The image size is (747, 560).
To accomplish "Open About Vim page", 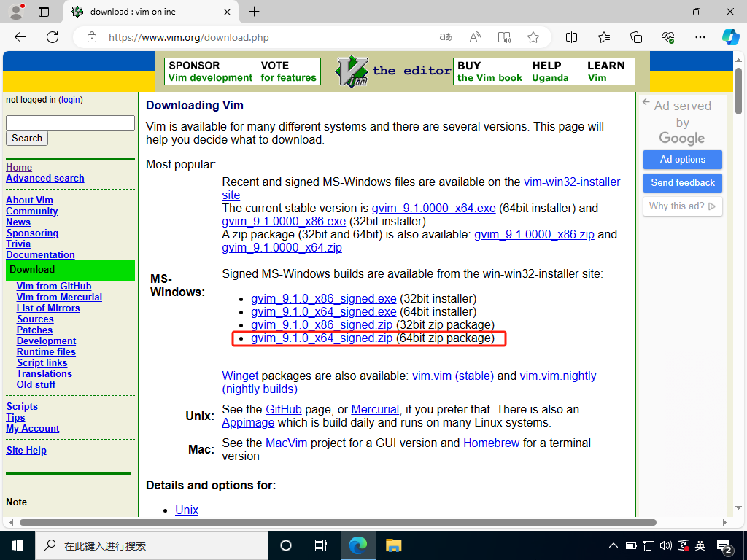I will pyautogui.click(x=29, y=200).
